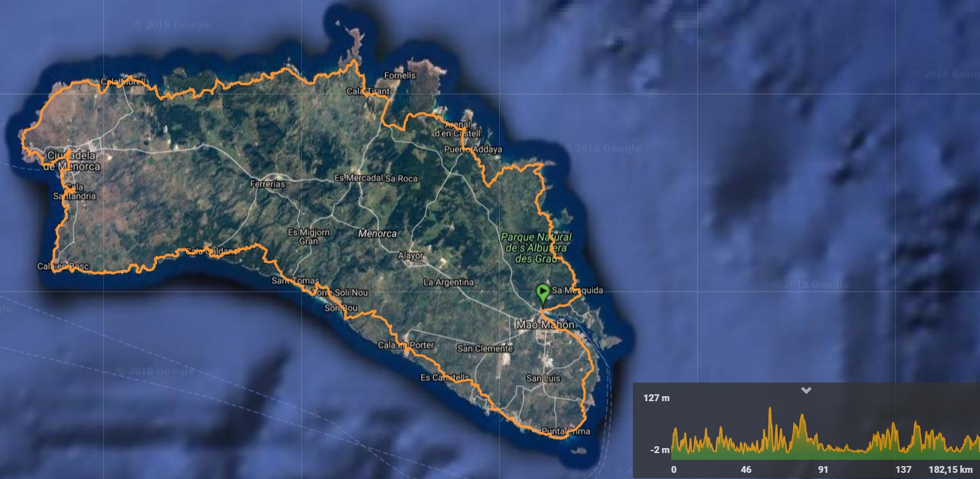Click the green start flag marker
The width and height of the screenshot is (980, 479).
(543, 291)
